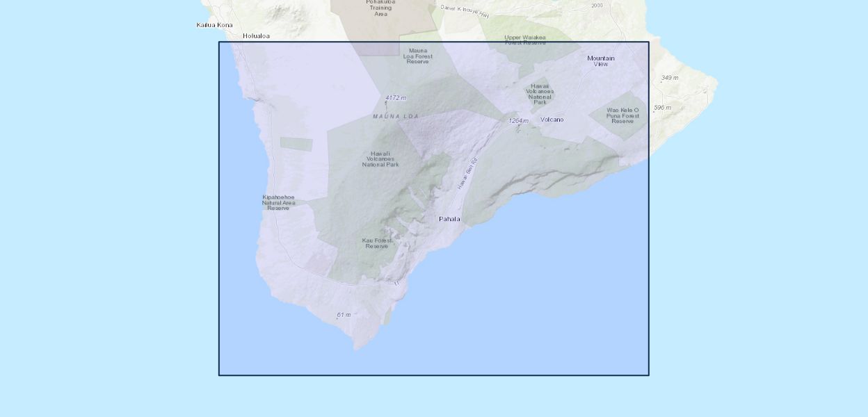
Task: Click the 596 m elevation label
Action: 662,108
